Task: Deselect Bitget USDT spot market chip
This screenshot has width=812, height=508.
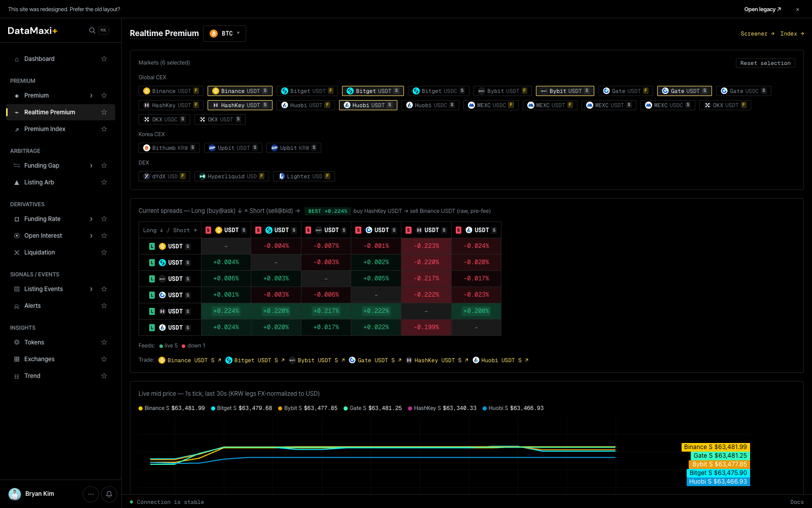Action: tap(373, 91)
